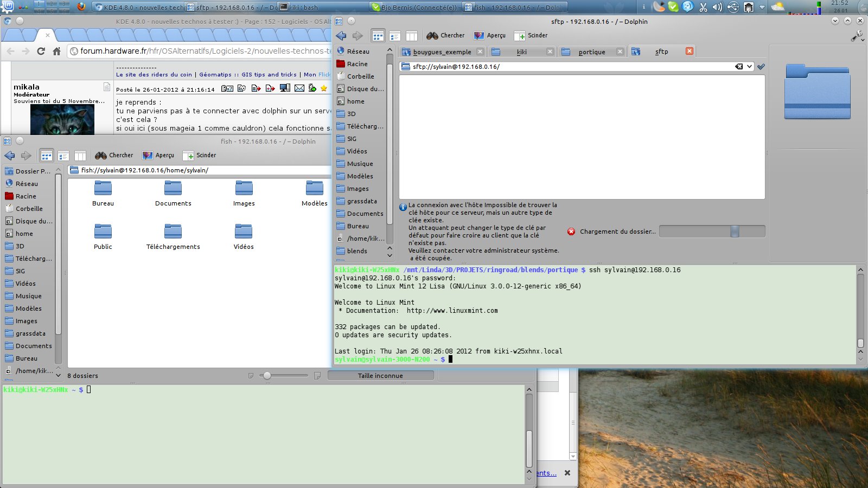Open the weather widget in the panel

(778, 7)
